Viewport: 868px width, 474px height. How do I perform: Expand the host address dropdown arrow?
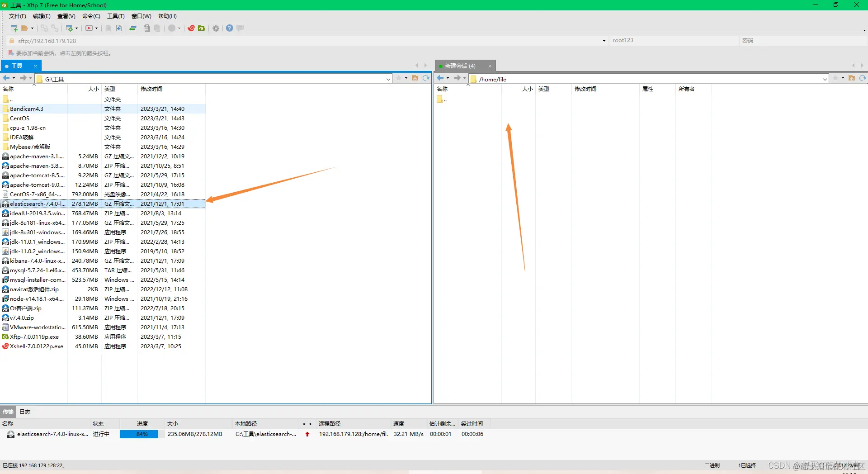604,41
